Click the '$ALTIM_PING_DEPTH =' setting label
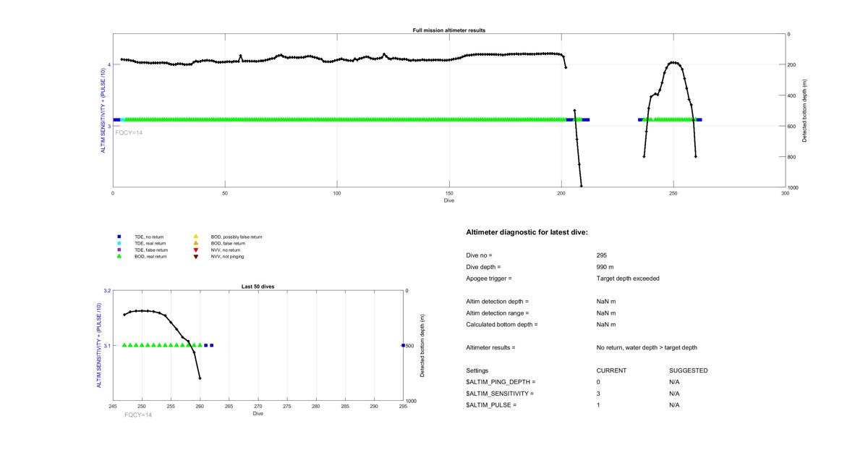This screenshot has height=450, width=868. coord(501,382)
